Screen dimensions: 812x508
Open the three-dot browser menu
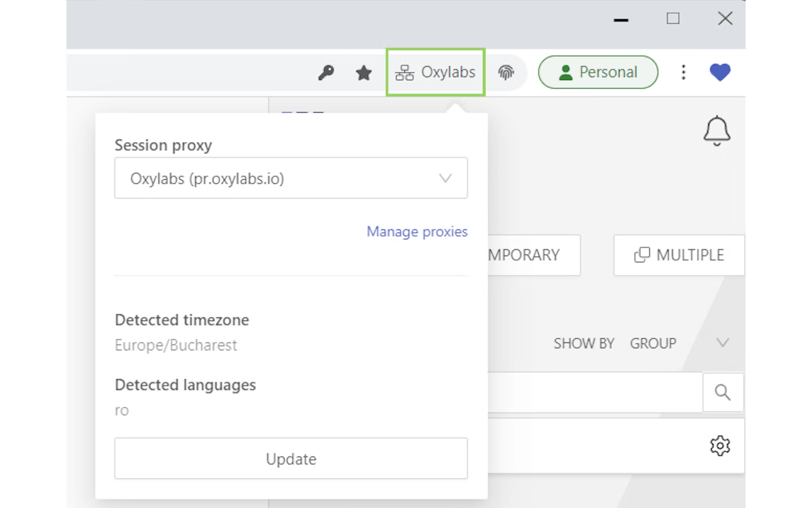point(684,72)
